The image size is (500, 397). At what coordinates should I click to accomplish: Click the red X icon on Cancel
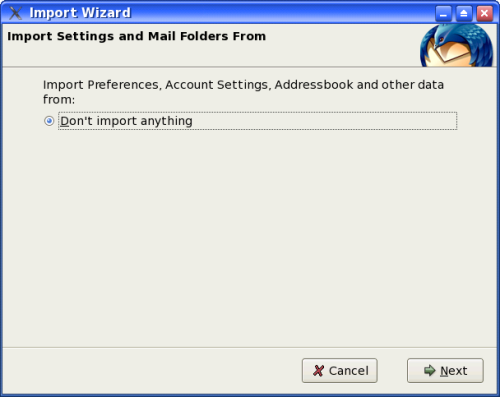(318, 370)
